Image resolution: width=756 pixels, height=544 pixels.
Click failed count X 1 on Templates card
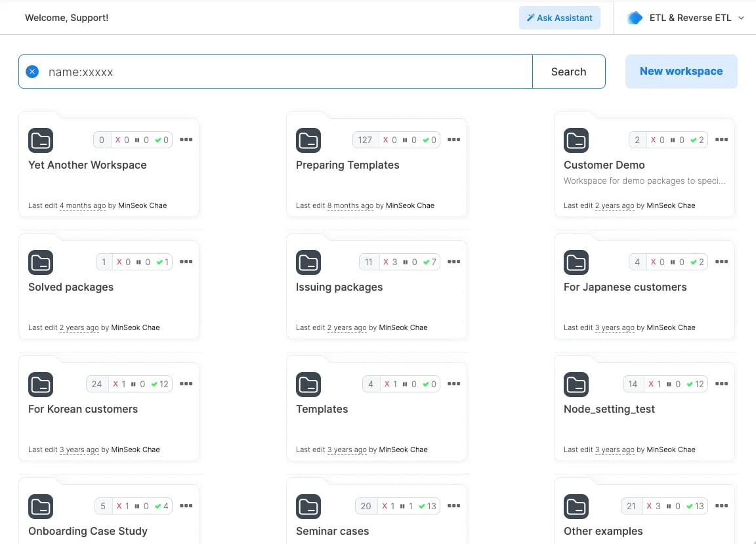[390, 384]
